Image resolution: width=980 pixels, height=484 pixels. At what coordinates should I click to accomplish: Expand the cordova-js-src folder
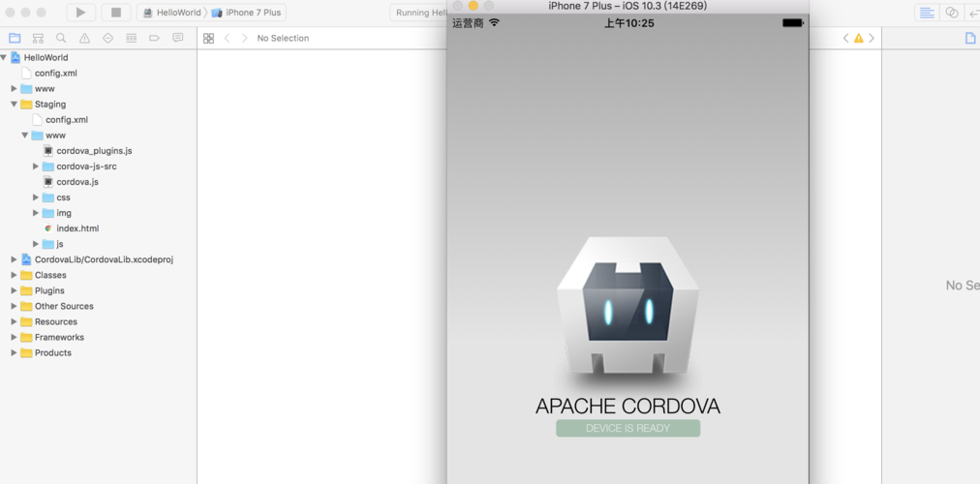point(36,166)
